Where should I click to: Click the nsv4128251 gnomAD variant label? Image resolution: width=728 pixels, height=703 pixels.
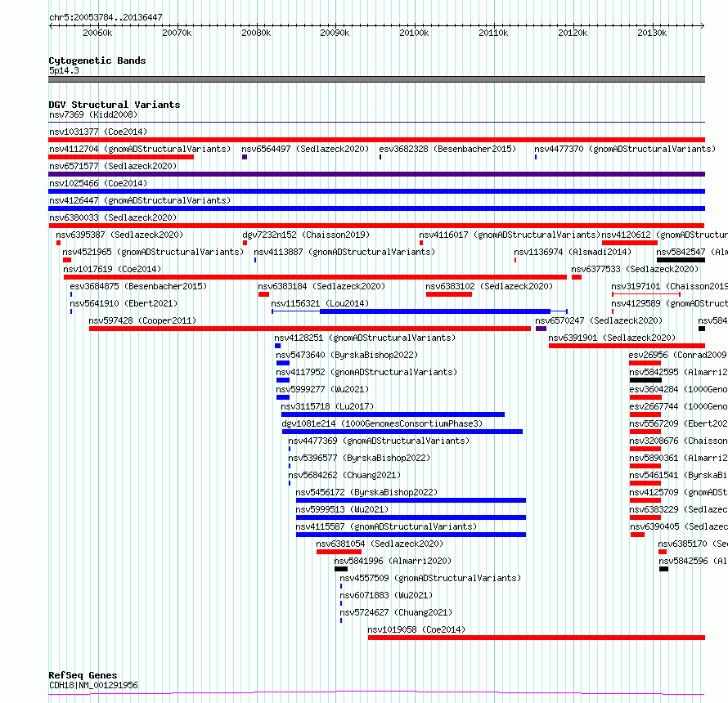point(365,338)
